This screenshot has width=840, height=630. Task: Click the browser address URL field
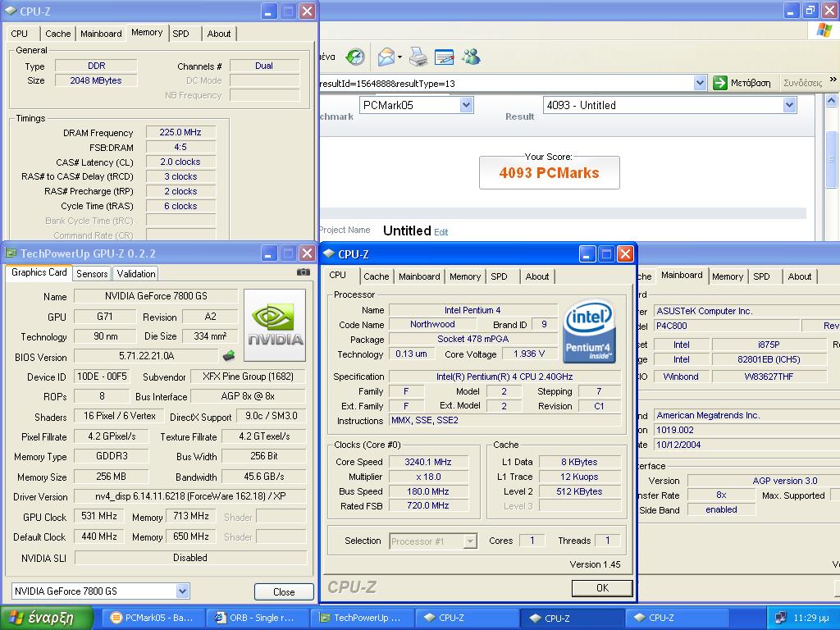pos(505,83)
